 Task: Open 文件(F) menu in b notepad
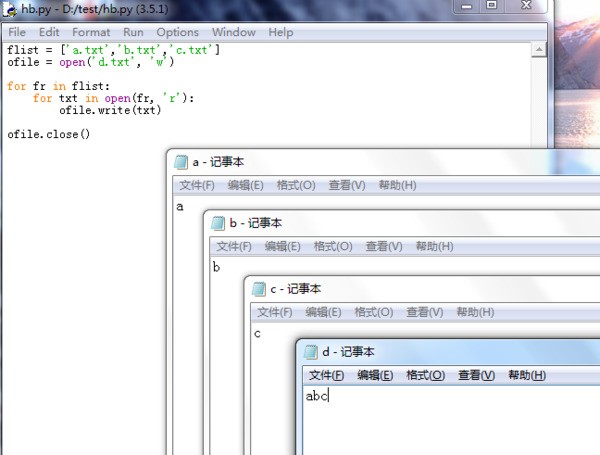coord(234,246)
